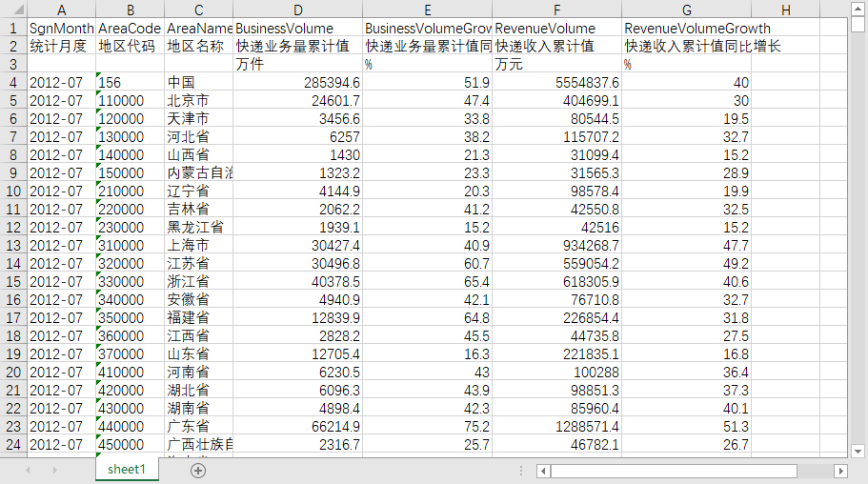Click vertical scrollbar down arrow
The height and width of the screenshot is (484, 868).
[858, 452]
